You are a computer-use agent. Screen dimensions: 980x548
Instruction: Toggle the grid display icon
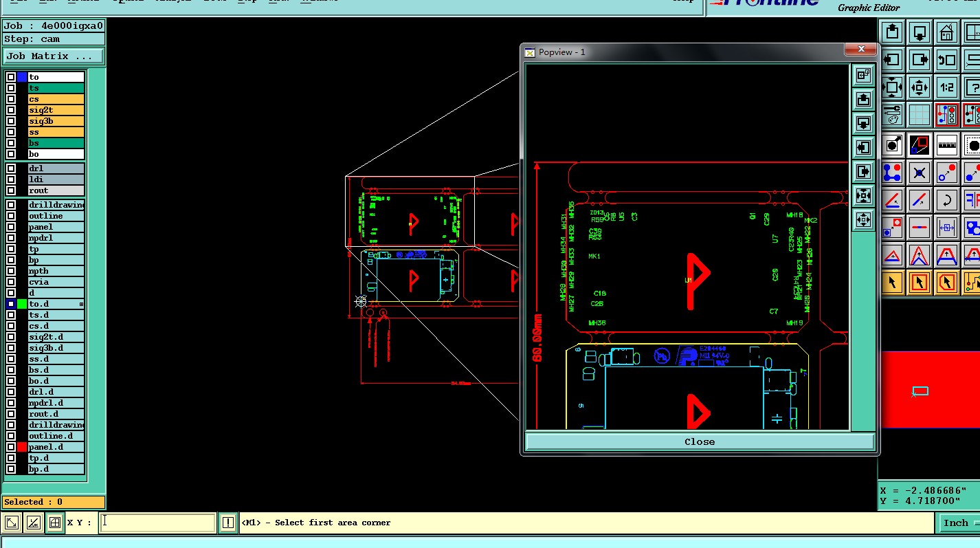[920, 114]
